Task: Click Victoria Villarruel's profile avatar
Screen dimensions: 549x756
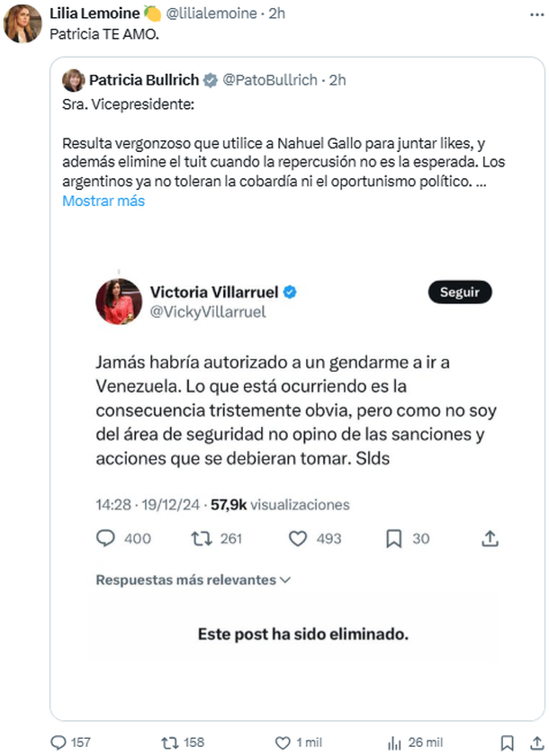Action: (x=118, y=302)
